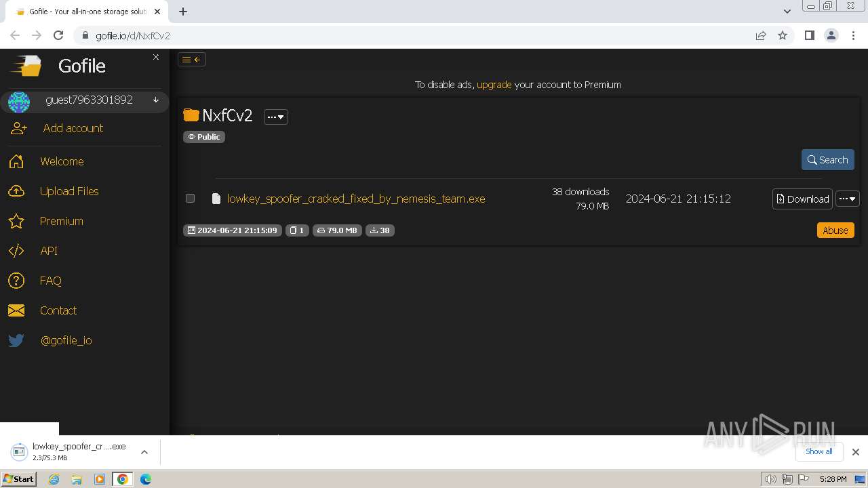Bookmark this tab with star icon

tap(783, 35)
